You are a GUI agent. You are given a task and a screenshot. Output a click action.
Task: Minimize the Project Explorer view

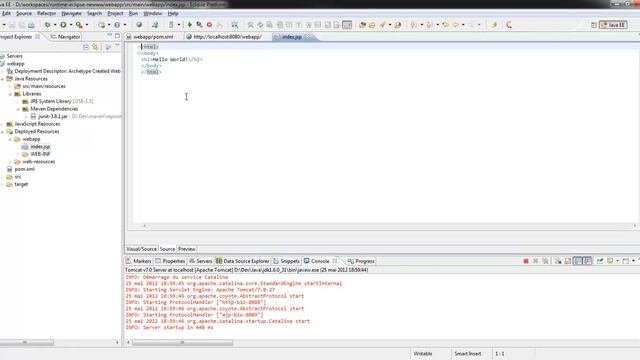click(109, 36)
